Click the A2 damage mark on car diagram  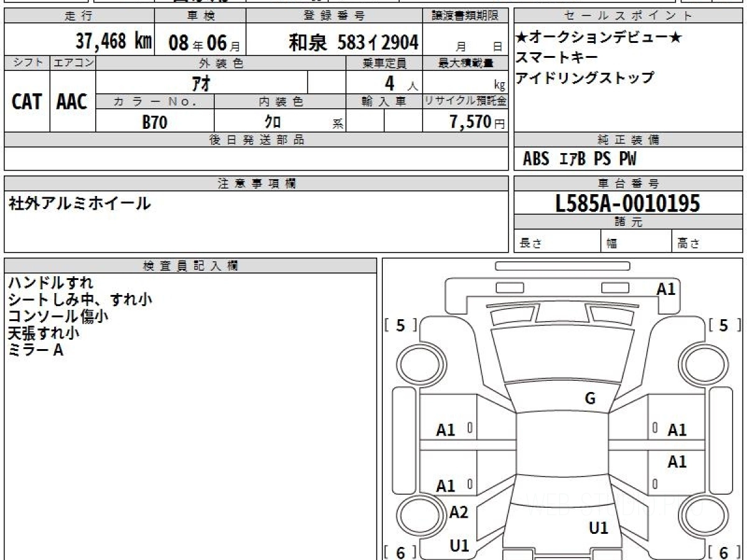click(x=459, y=513)
